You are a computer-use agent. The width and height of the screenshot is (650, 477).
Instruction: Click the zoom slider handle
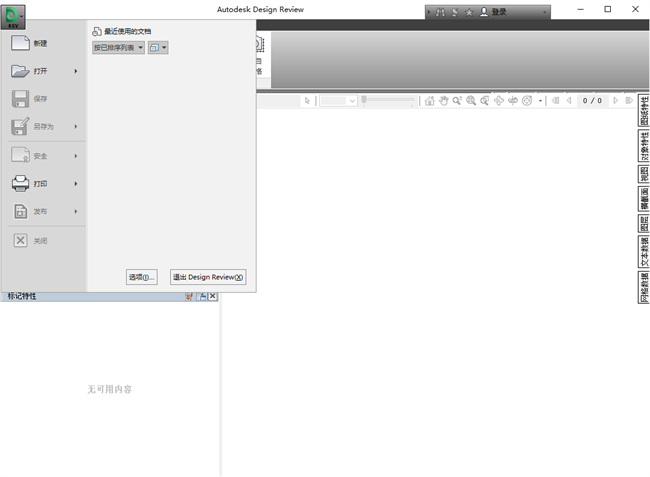click(364, 99)
